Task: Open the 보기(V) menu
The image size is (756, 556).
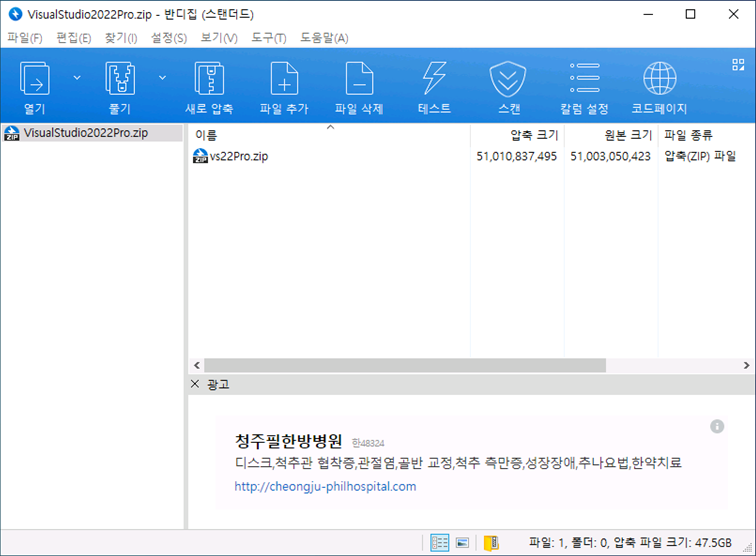Action: tap(219, 38)
